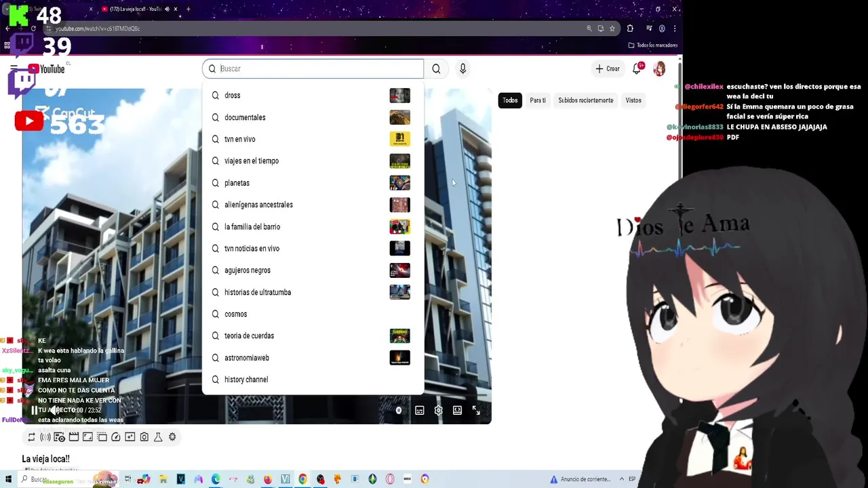The height and width of the screenshot is (488, 868).
Task: Select the Todos filter chip
Action: [510, 100]
